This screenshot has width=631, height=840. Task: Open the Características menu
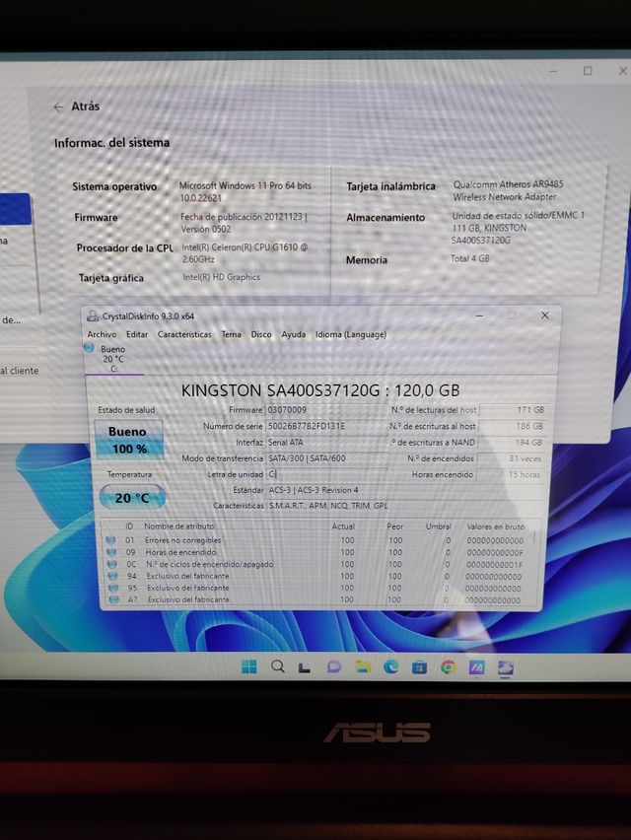184,334
